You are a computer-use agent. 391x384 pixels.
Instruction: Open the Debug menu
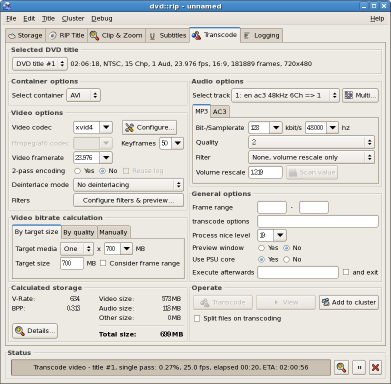pos(102,19)
